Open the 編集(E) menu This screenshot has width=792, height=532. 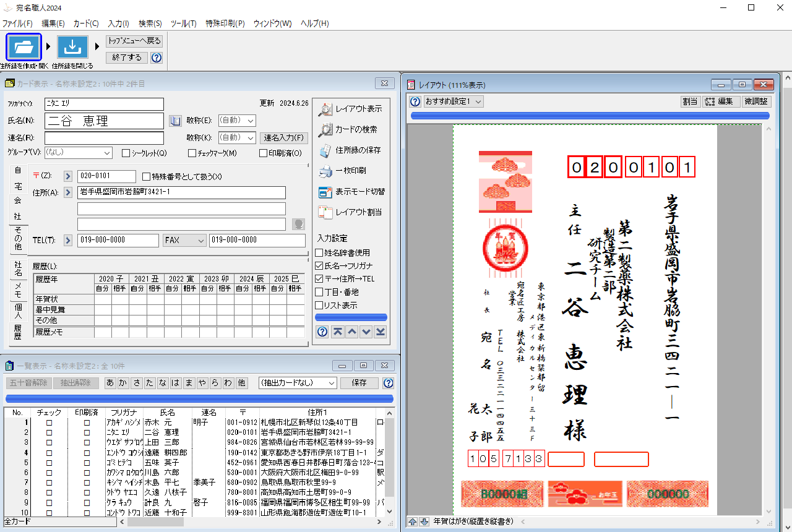[53, 24]
